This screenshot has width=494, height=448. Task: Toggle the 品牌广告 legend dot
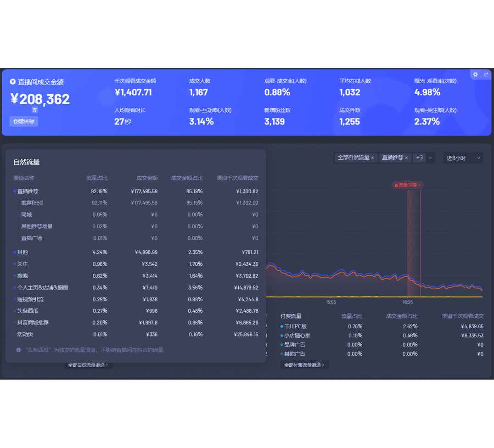[x=281, y=345]
